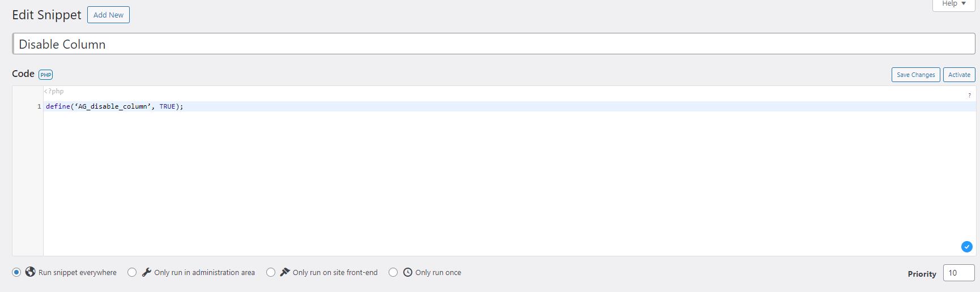Click code line 1 define statement
This screenshot has height=292, width=980.
tap(114, 106)
